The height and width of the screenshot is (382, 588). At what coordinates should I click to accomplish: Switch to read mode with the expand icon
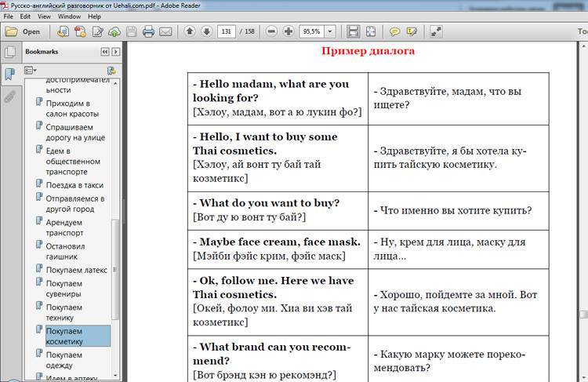[436, 32]
